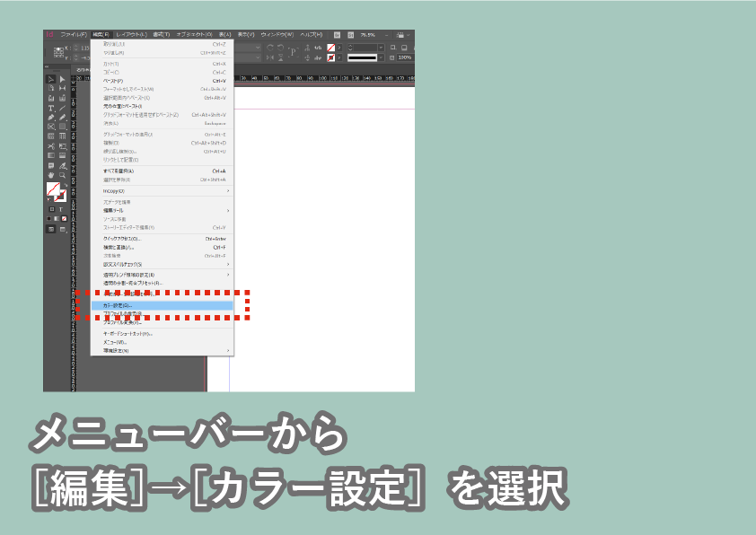Viewport: 756px width, 535px height.
Task: Select the Content Placer tool
Action: (62, 99)
